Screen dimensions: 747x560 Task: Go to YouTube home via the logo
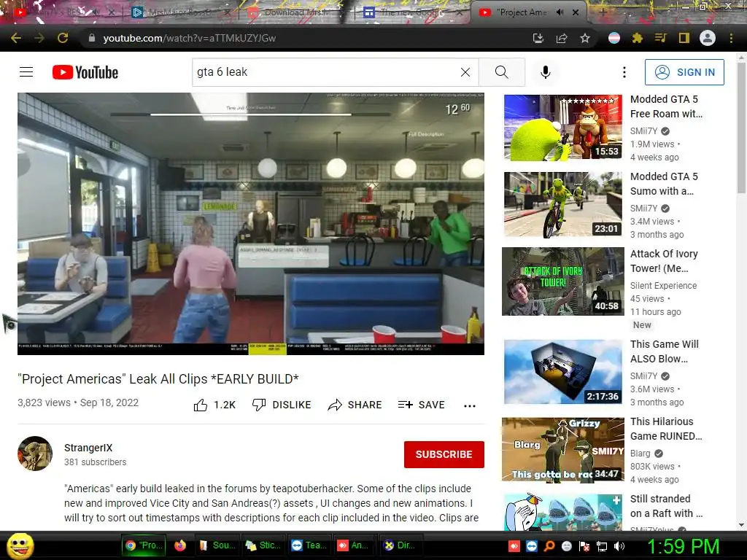(85, 72)
